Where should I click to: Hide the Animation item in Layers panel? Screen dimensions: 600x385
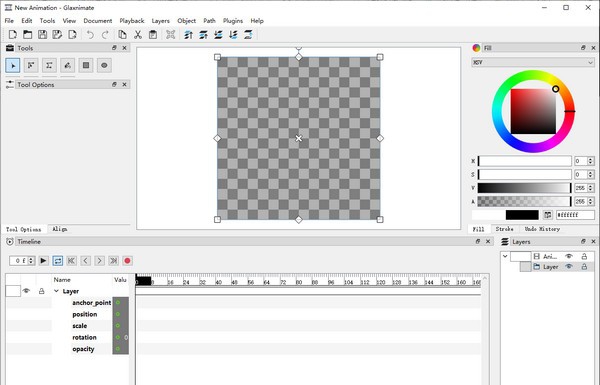coord(569,256)
